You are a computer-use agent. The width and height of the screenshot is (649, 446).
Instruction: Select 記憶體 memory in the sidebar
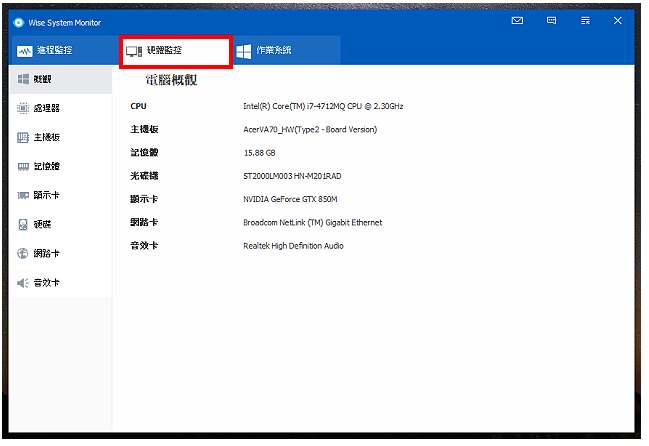coord(60,166)
